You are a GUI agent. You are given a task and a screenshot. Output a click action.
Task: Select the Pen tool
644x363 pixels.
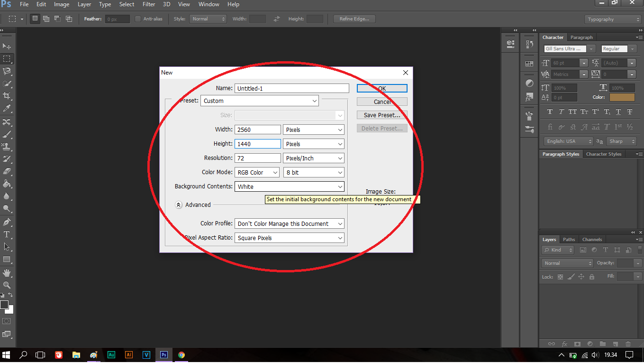click(7, 222)
